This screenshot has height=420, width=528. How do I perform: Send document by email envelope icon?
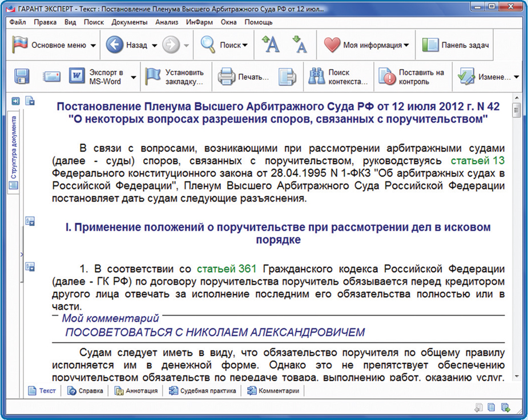pos(52,76)
